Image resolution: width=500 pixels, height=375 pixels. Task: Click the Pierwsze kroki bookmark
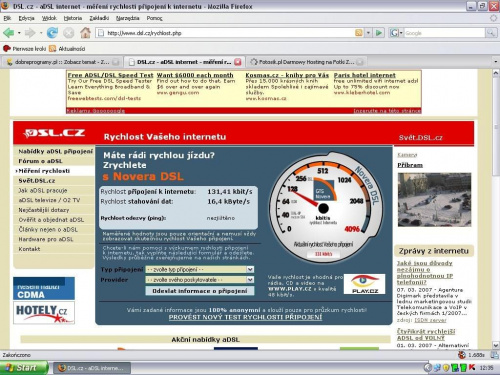[x=24, y=49]
